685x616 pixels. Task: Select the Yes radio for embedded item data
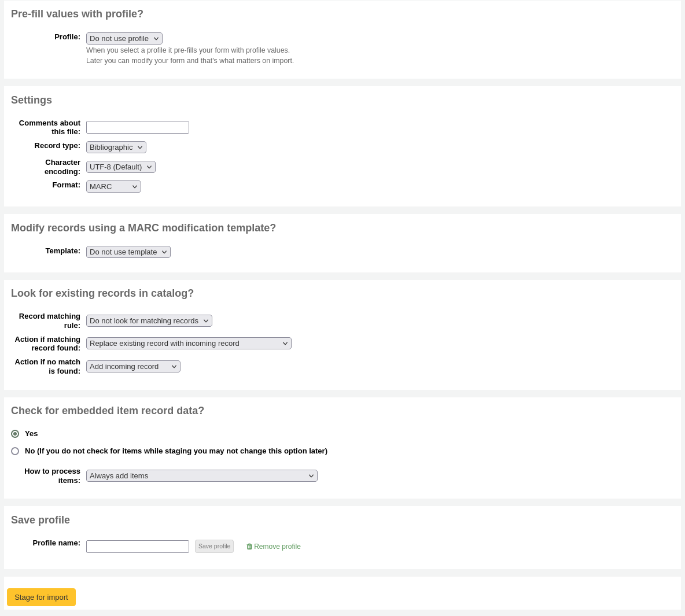pos(15,434)
